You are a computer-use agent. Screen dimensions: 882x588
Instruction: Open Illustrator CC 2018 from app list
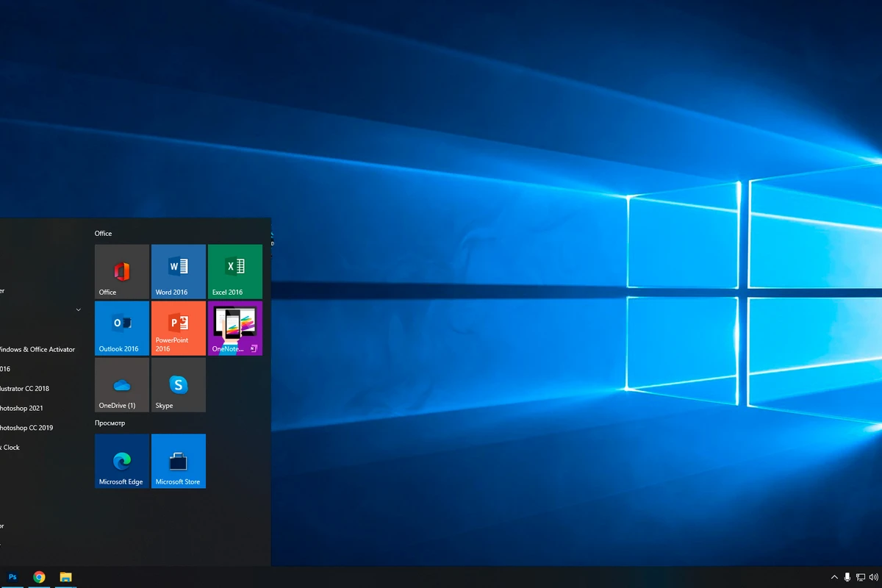(x=25, y=389)
